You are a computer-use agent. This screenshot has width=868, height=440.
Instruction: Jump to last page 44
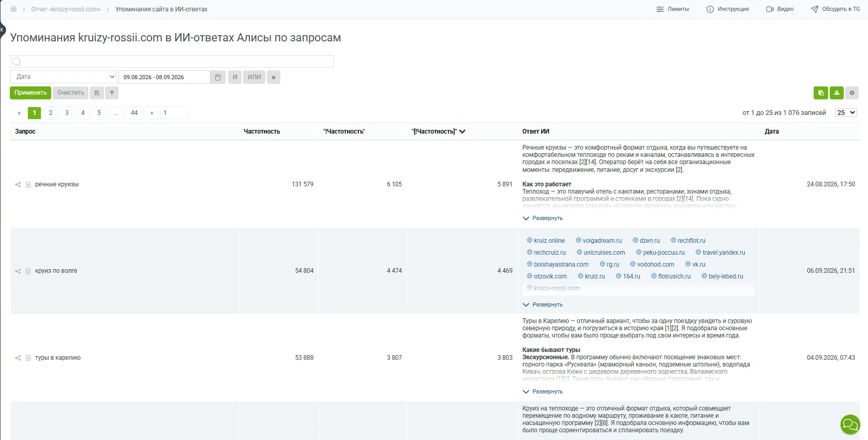pos(134,113)
